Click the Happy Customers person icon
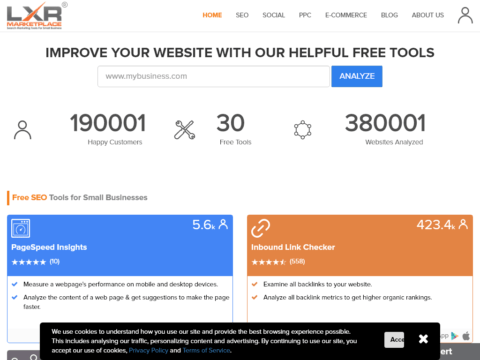This screenshot has height=360, width=480. (x=23, y=130)
